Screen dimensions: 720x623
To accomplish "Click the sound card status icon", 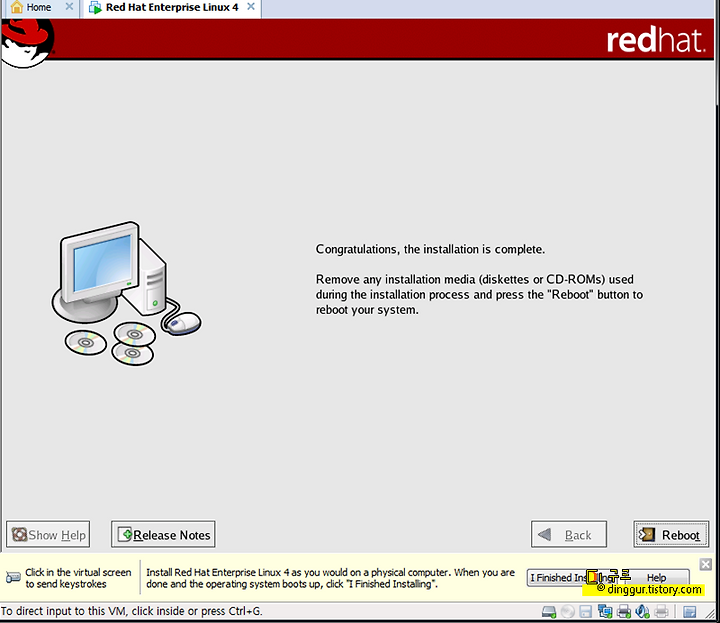I will click(x=642, y=611).
